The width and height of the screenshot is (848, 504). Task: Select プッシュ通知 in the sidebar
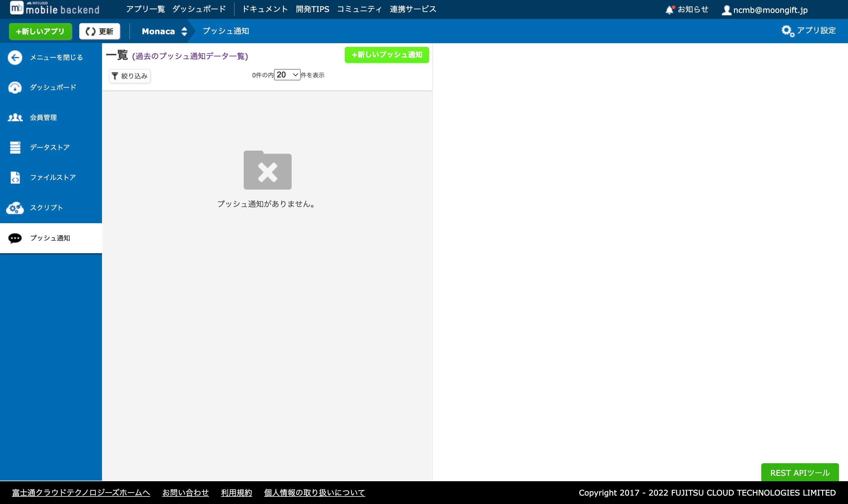51,238
